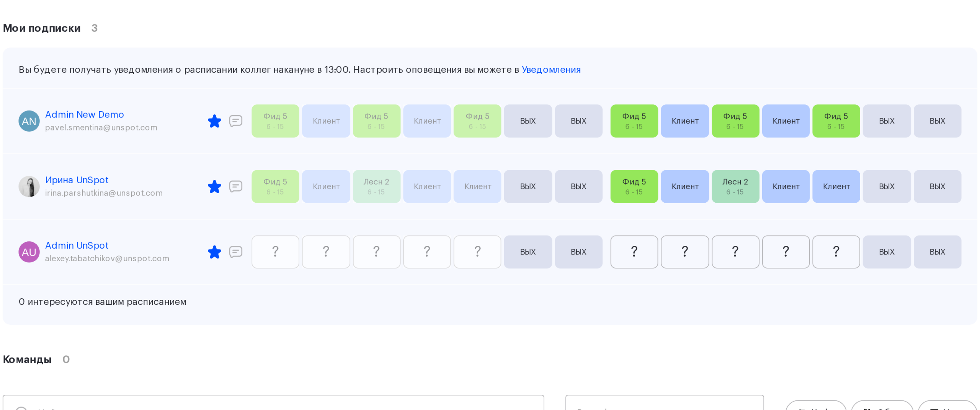Open Admin New Demo profile link
Image resolution: width=980 pixels, height=410 pixels.
[85, 114]
